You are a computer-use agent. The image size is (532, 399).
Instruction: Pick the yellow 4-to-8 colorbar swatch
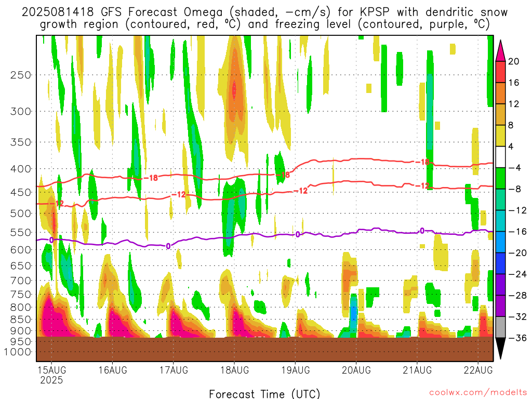pyautogui.click(x=500, y=136)
